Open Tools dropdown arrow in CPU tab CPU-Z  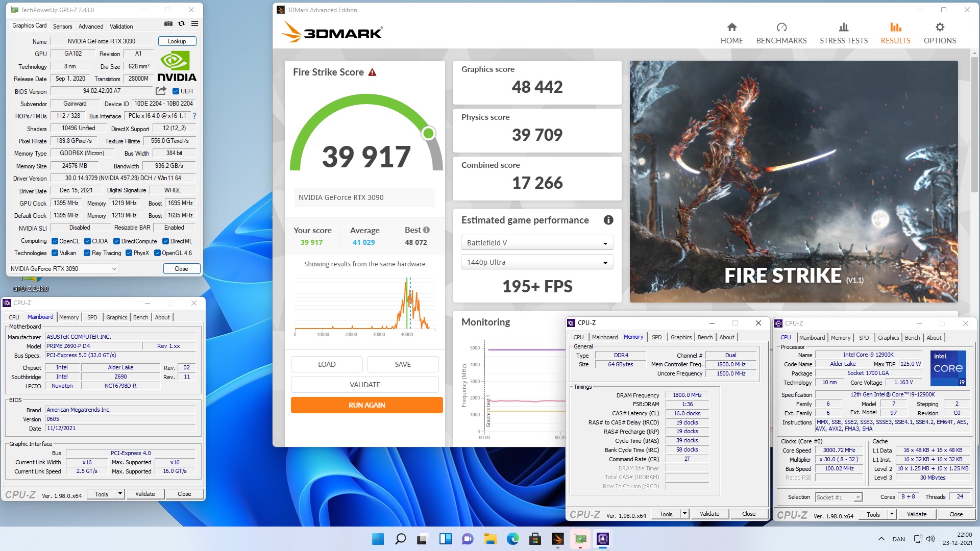tap(892, 515)
